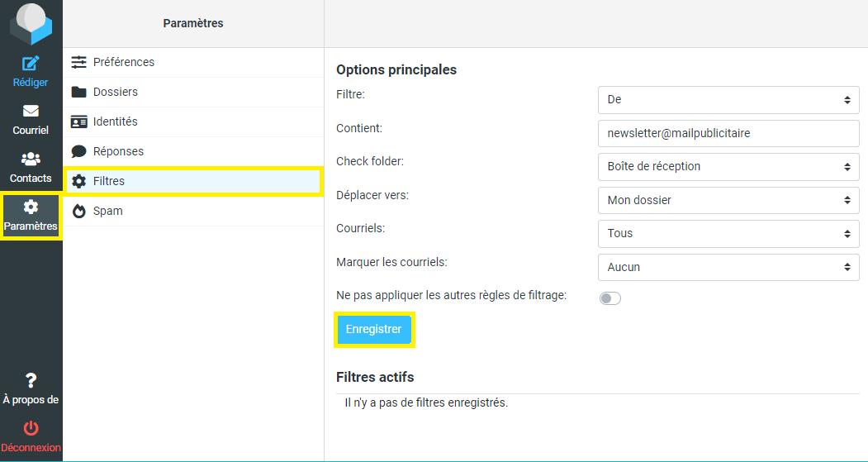
Task: Click the 'Contient:' label
Action: [x=359, y=128]
